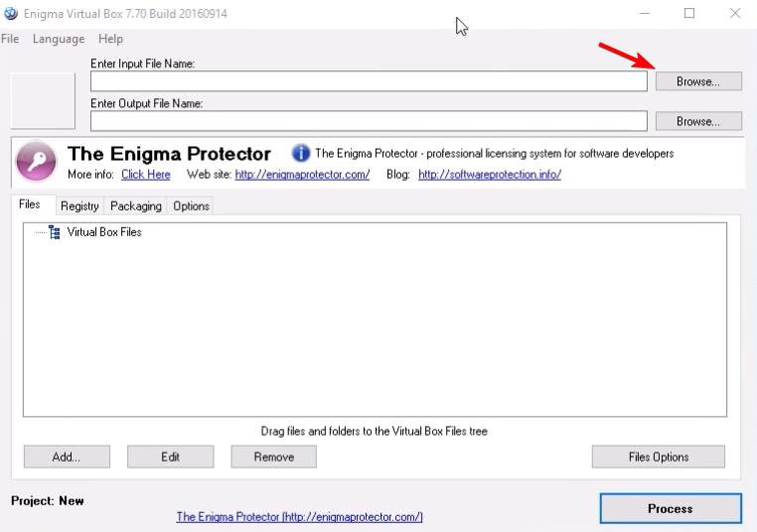Click the Virtual Box Files tree icon
The height and width of the screenshot is (532, 757).
(x=55, y=232)
